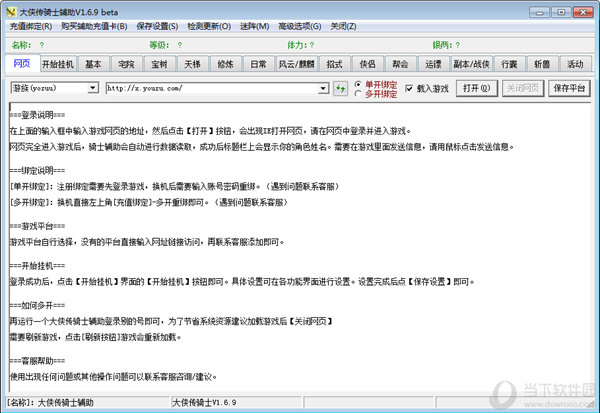Switch to the 基本 tab

click(x=93, y=64)
